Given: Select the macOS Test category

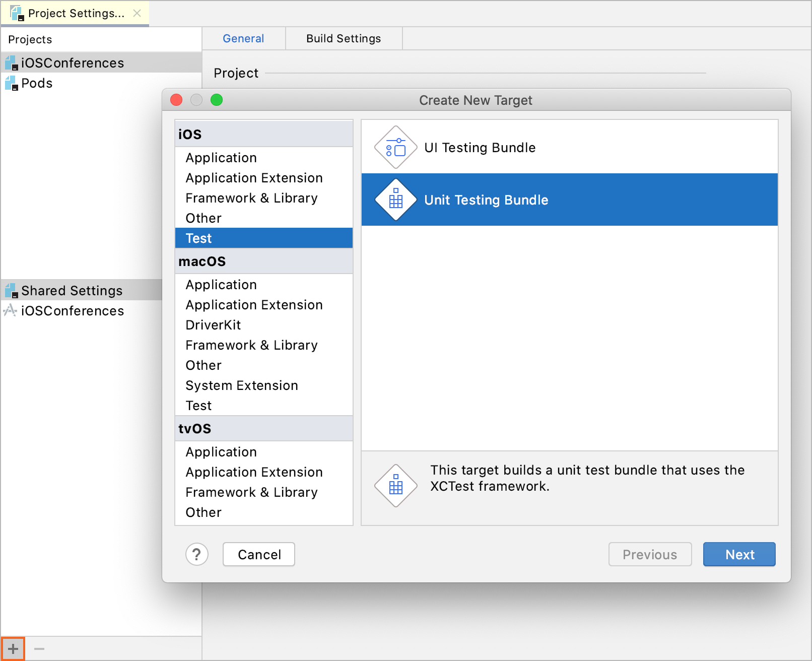Looking at the screenshot, I should pyautogui.click(x=264, y=406).
